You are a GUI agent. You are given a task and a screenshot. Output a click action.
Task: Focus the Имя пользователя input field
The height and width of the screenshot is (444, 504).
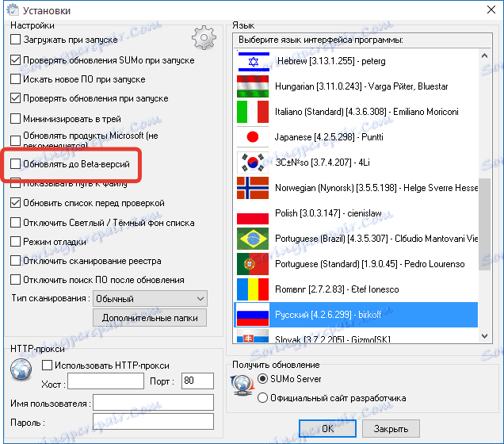click(153, 402)
